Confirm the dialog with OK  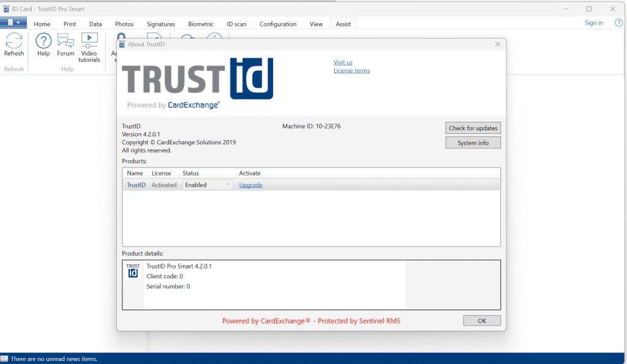click(482, 321)
